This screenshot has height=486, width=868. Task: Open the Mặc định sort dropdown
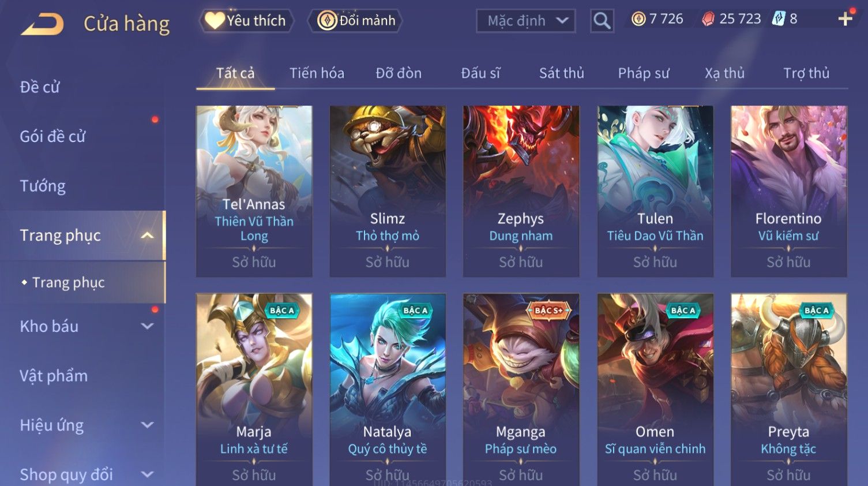[x=526, y=21]
